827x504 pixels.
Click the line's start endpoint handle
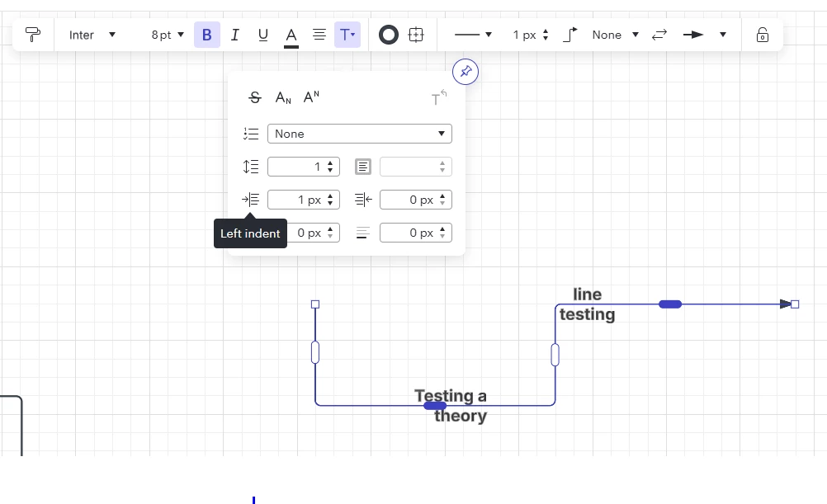click(x=315, y=304)
